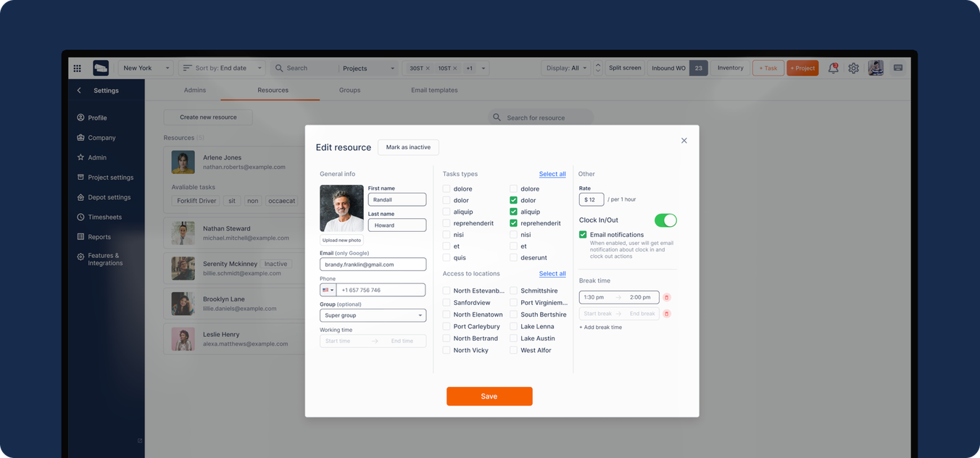Collapse the sidebar with bottom icon
980x458 pixels.
140,441
